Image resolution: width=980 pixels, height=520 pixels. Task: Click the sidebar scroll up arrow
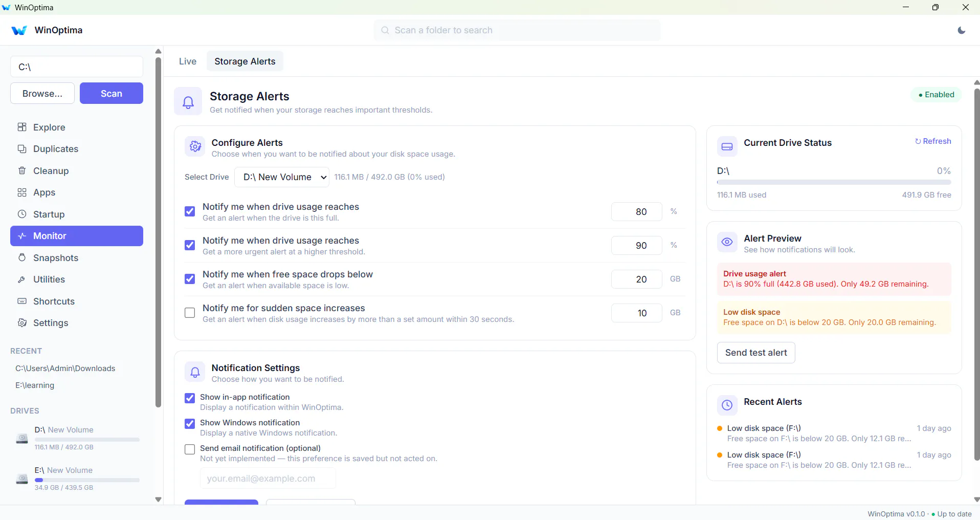(x=158, y=51)
